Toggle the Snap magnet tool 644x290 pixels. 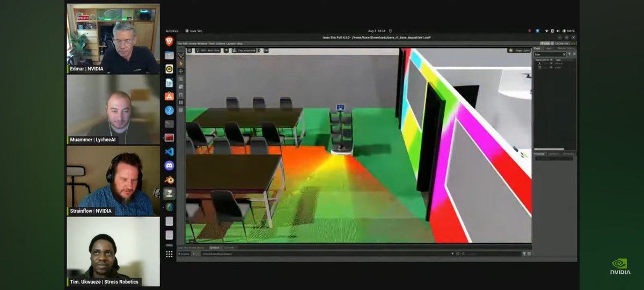point(181,95)
